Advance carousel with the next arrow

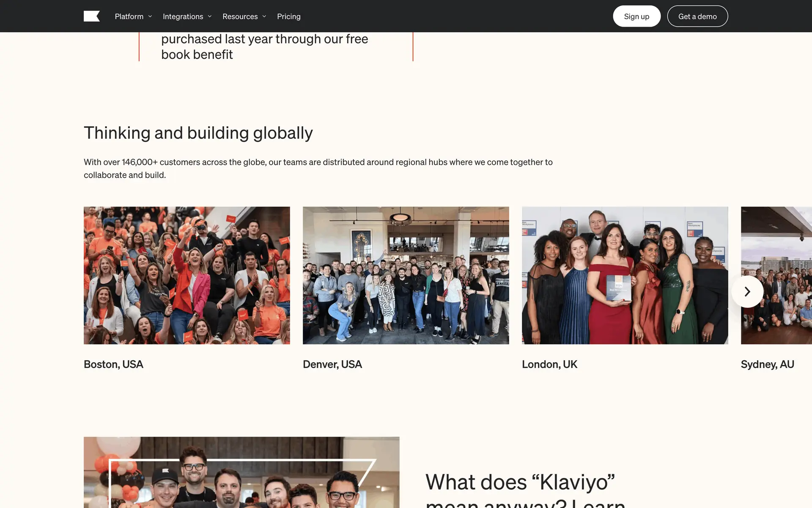pos(747,292)
